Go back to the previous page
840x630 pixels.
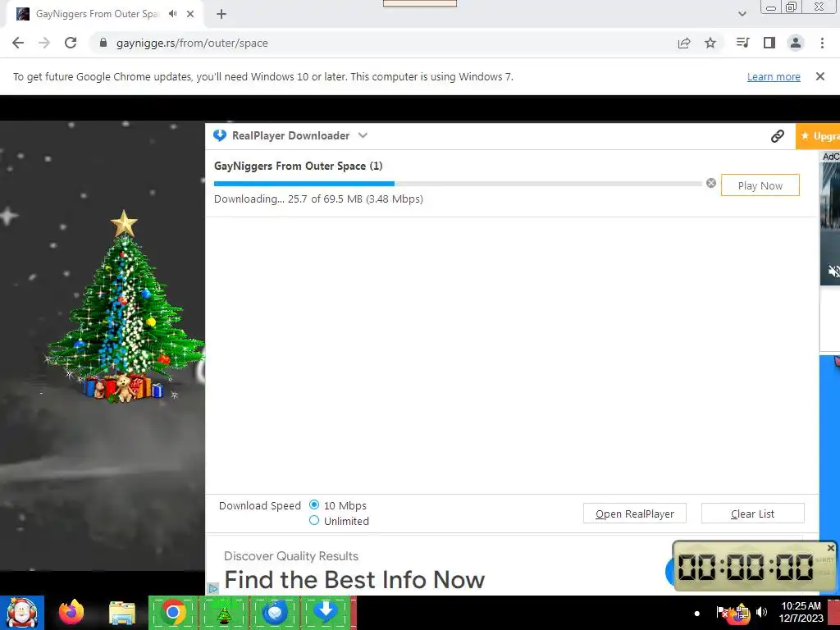click(18, 43)
